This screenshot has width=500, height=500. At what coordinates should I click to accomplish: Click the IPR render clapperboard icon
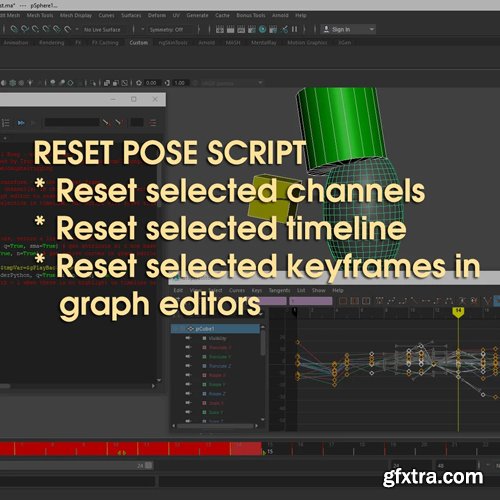tap(241, 30)
